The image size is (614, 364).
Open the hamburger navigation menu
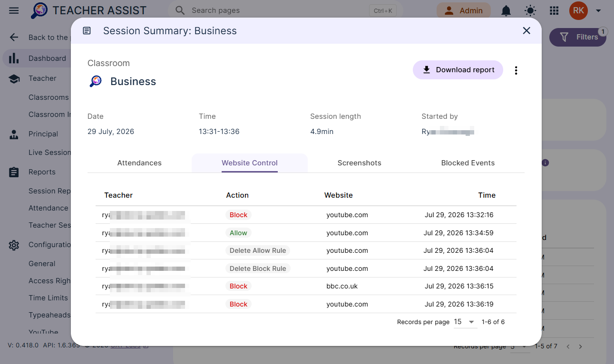[x=14, y=10]
